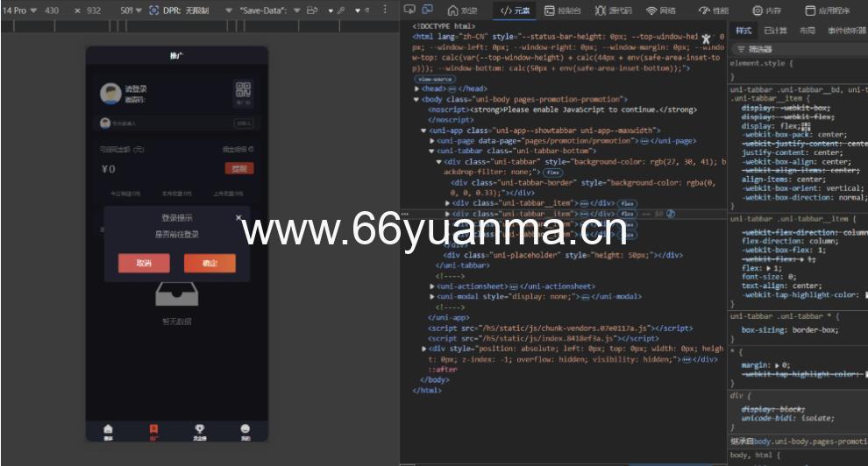
Task: Click the capture screenshot icon beside DPR
Action: click(154, 11)
